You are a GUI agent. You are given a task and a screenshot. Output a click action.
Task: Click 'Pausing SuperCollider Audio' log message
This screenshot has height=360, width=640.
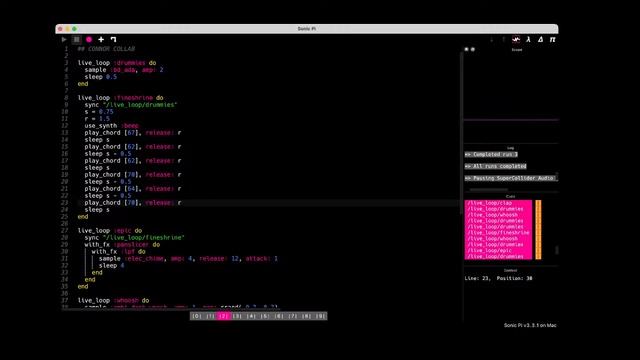coord(510,178)
